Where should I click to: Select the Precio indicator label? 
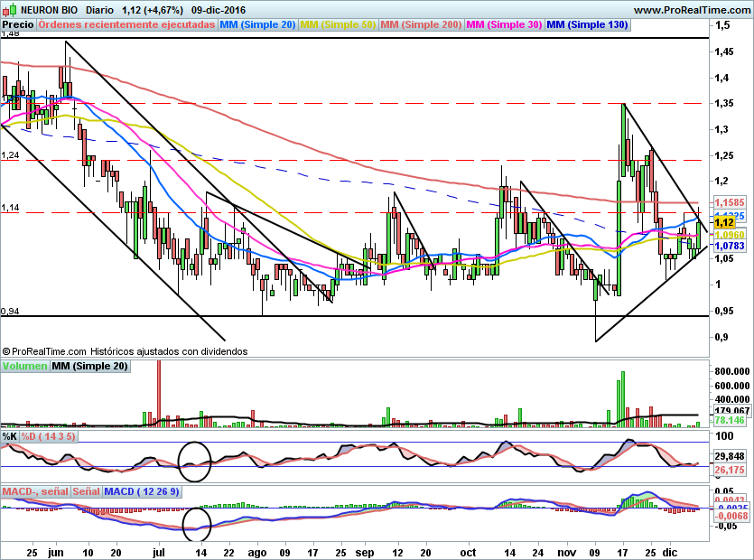18,24
